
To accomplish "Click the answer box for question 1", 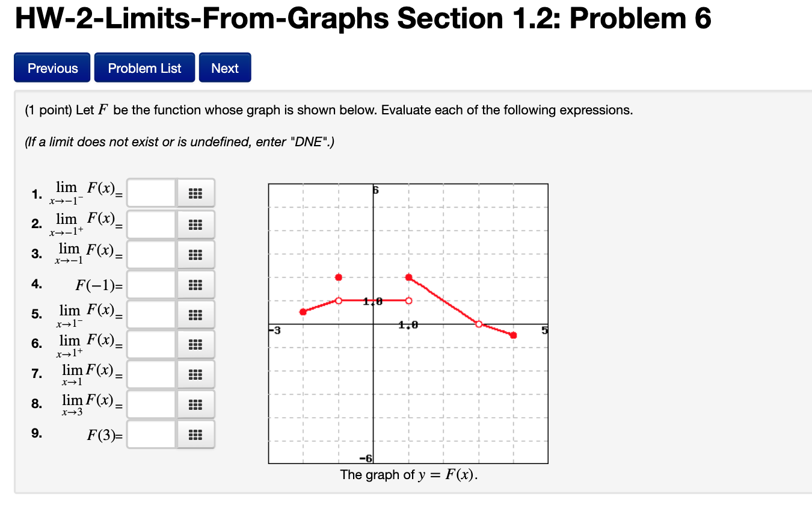I will (x=151, y=193).
